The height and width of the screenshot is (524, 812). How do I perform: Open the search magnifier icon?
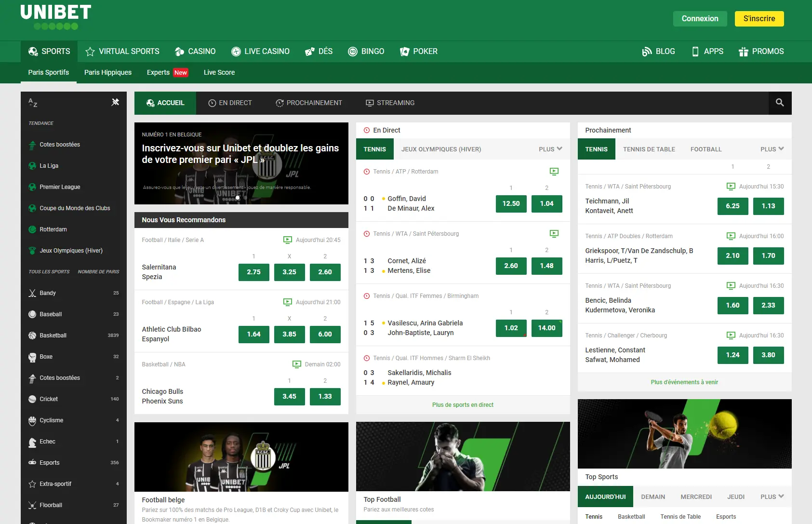tap(780, 103)
